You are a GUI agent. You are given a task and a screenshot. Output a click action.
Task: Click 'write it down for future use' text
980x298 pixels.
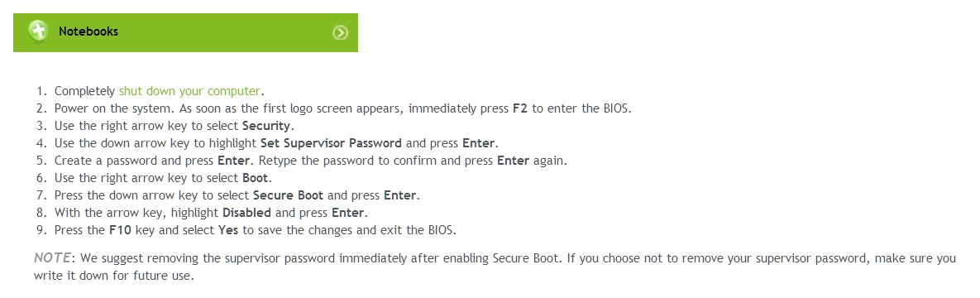114,276
